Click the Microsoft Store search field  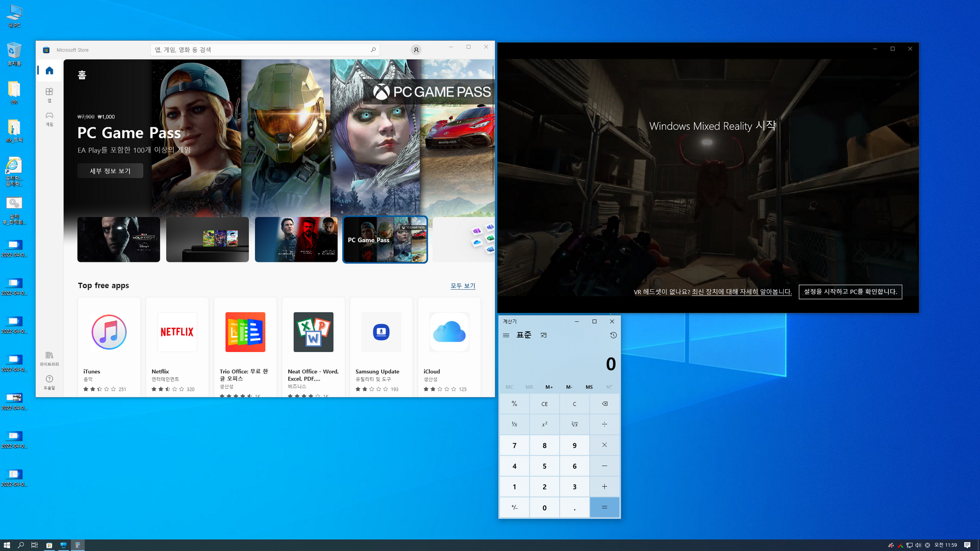click(x=265, y=50)
